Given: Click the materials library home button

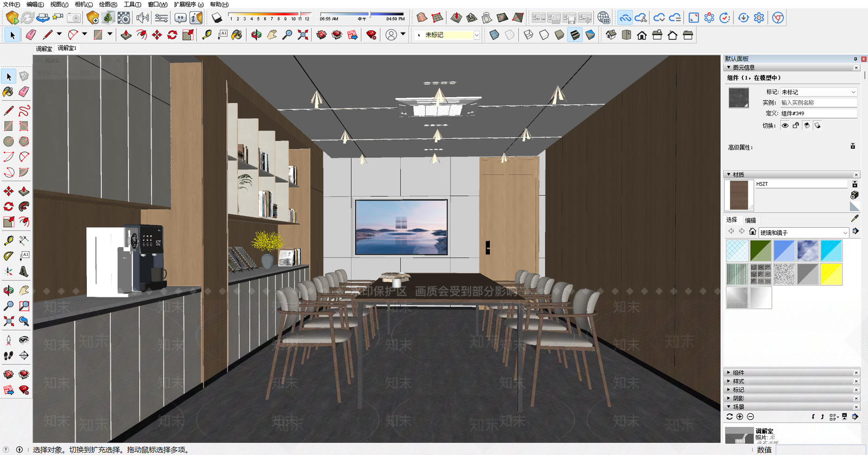Looking at the screenshot, I should coord(752,232).
